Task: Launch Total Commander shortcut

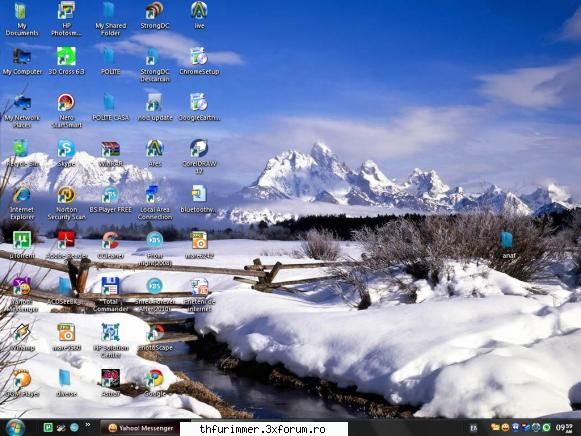Action: (x=110, y=295)
